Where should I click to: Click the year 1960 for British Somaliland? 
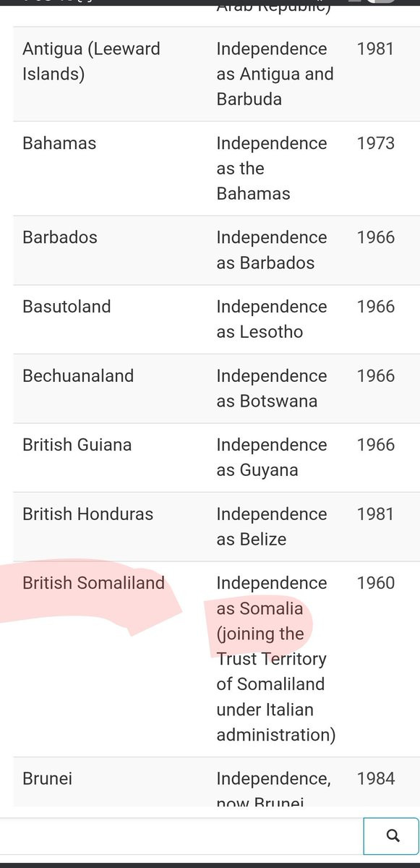[376, 583]
